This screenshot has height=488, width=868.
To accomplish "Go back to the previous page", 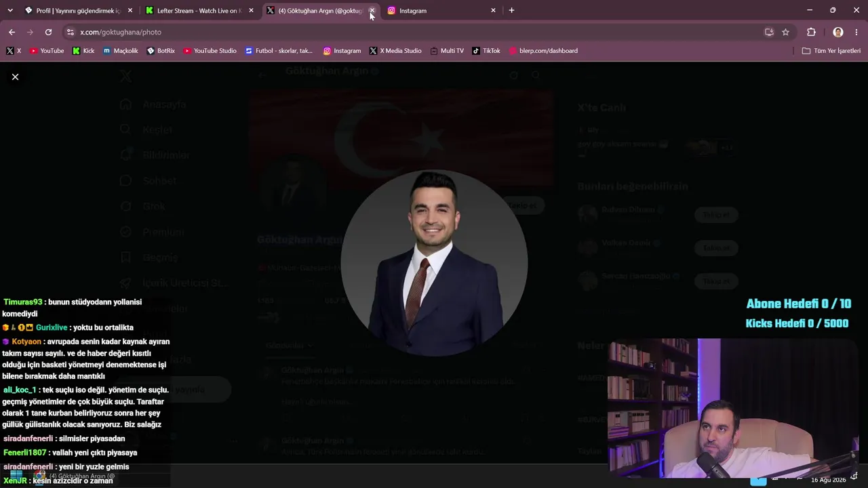I will coord(12,32).
